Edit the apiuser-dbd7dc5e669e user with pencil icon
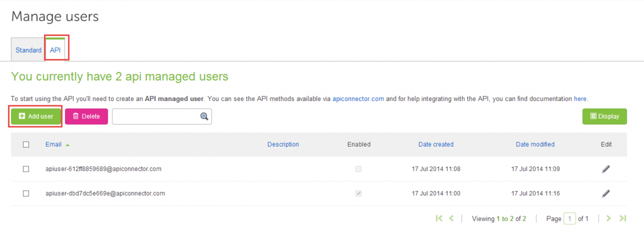Screen dimensions: 644x248 coord(606,193)
